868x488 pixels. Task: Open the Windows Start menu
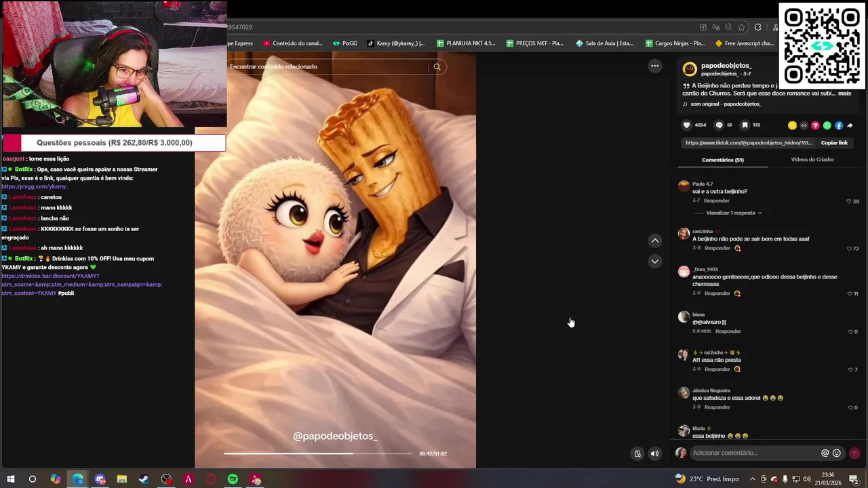(11, 479)
